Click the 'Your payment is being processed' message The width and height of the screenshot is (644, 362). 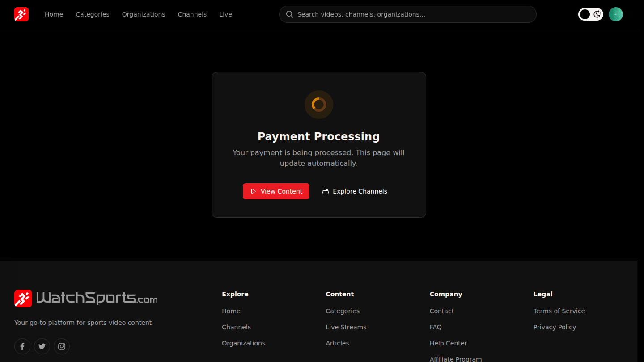tap(319, 158)
